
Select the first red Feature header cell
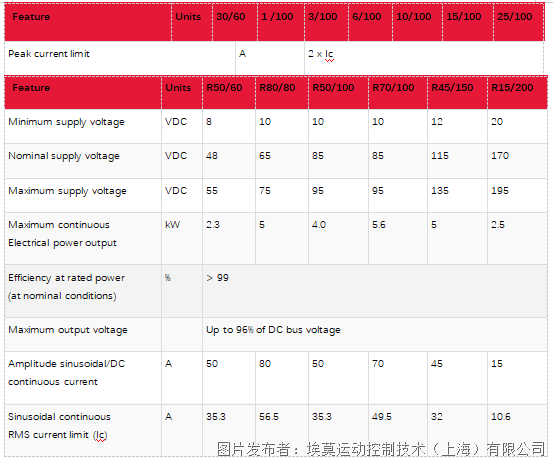88,22
